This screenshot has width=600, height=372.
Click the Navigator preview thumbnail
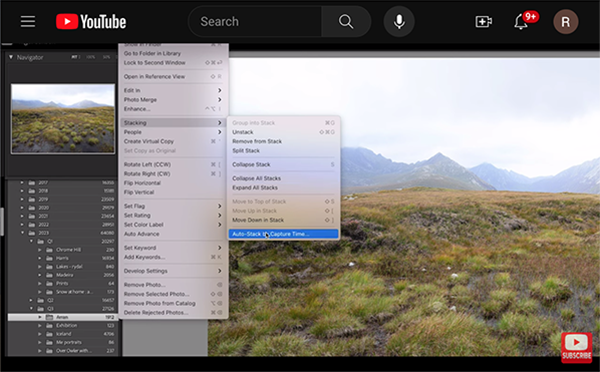[63, 119]
